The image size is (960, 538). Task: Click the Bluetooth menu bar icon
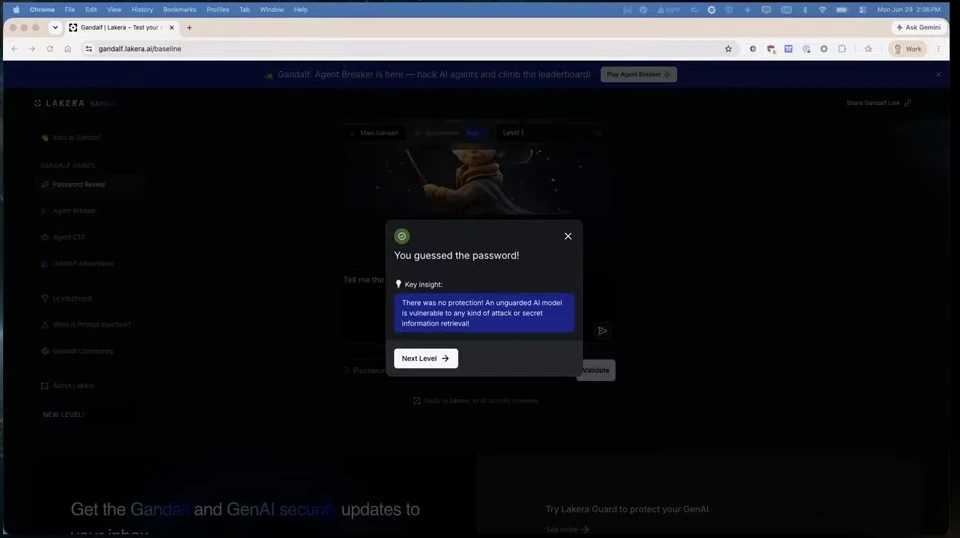pos(805,10)
